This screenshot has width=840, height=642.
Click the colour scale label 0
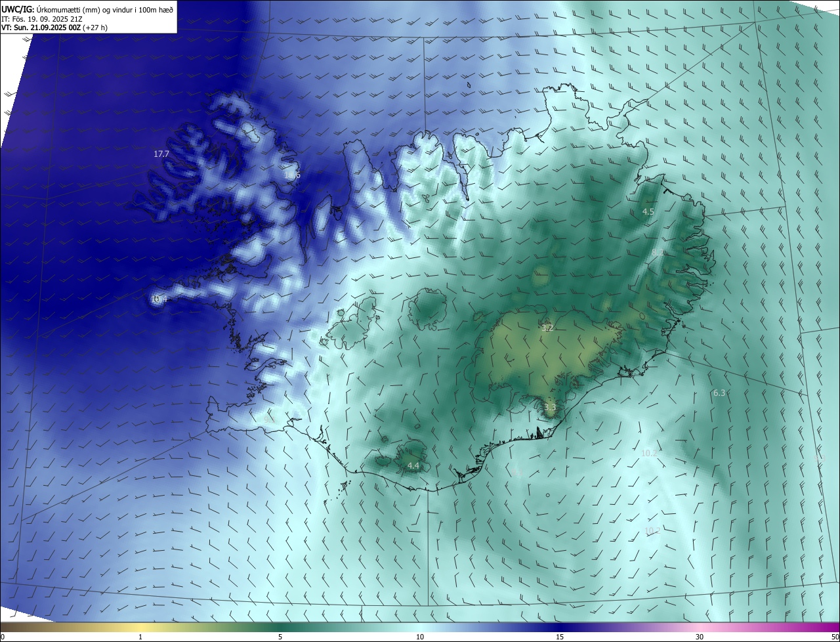(3, 637)
